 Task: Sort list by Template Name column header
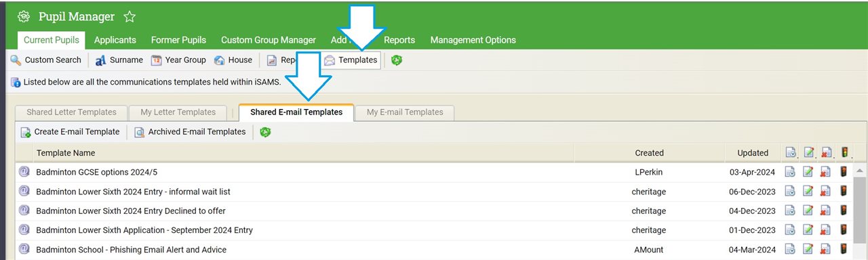[66, 153]
